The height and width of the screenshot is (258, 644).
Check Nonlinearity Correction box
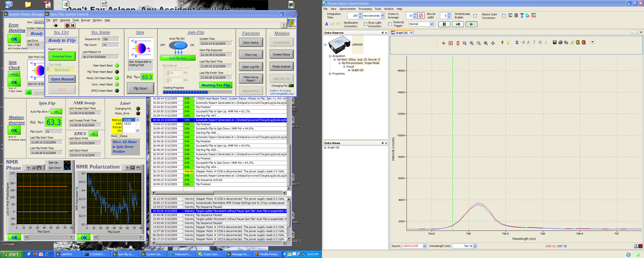pyautogui.click(x=366, y=24)
